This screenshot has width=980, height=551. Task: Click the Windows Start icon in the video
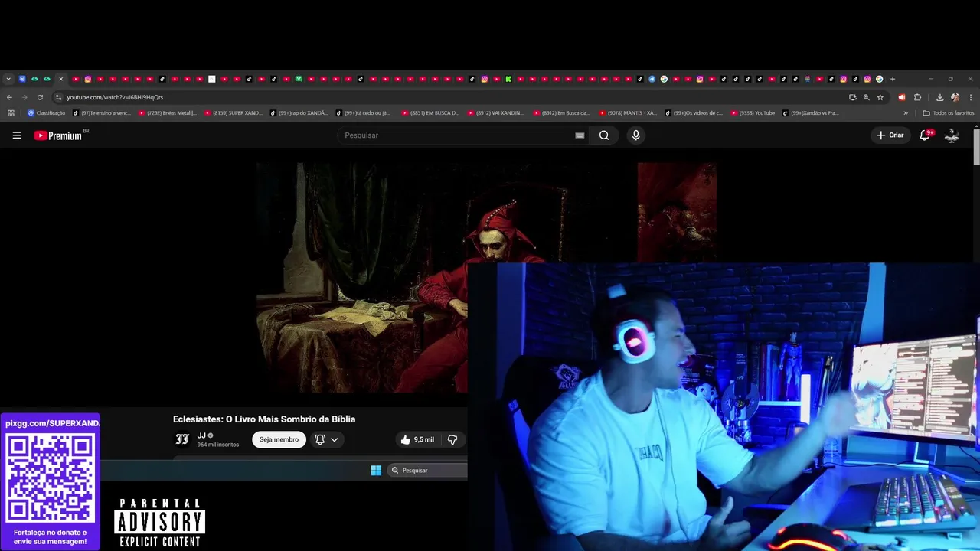376,470
